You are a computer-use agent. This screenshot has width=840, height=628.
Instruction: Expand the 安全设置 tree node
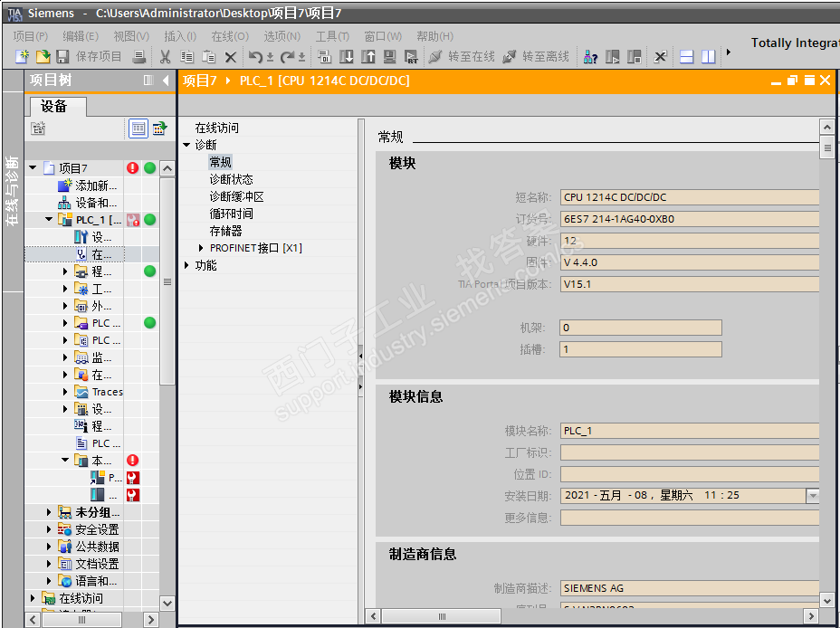pos(49,529)
